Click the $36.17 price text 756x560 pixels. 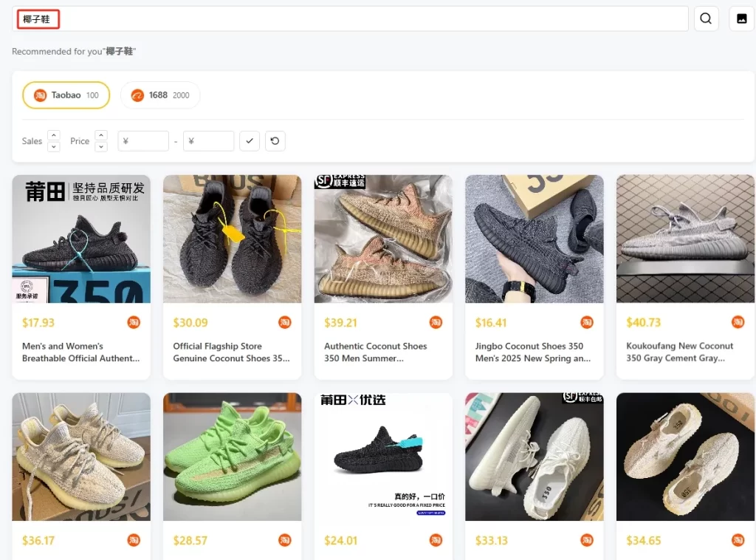click(38, 541)
